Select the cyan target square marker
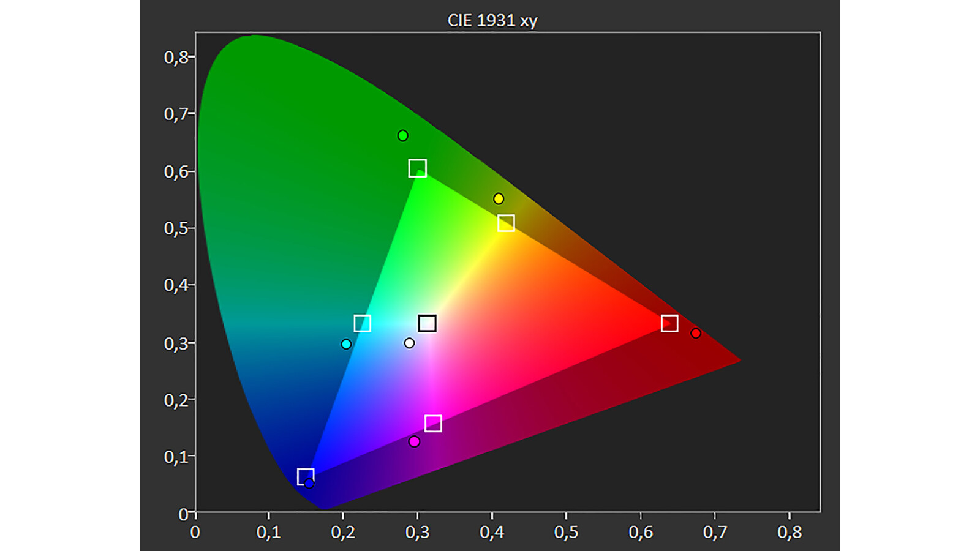The image size is (980, 551). click(x=363, y=323)
